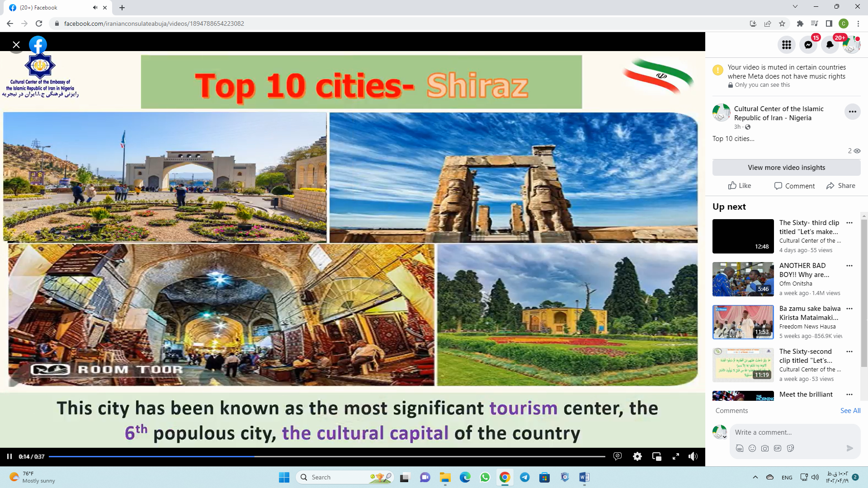Open Chrome media controls icon
The height and width of the screenshot is (488, 868).
click(x=815, y=23)
